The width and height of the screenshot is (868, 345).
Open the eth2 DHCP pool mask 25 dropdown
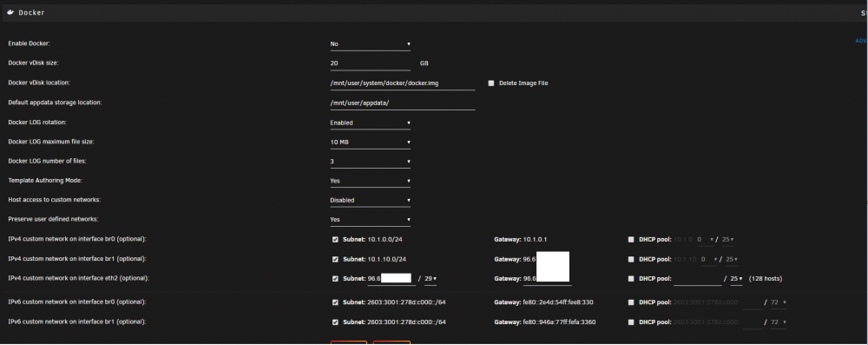pos(736,278)
